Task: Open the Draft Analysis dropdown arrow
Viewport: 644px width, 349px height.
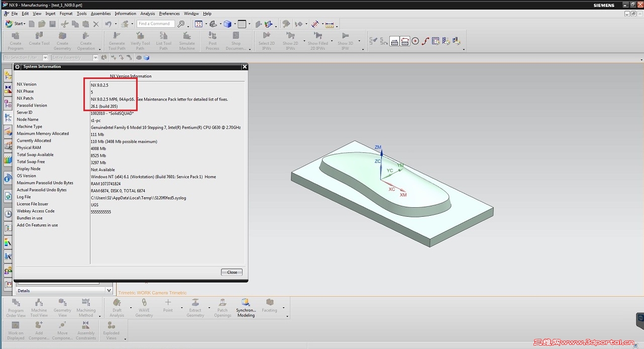Action: pyautogui.click(x=131, y=308)
